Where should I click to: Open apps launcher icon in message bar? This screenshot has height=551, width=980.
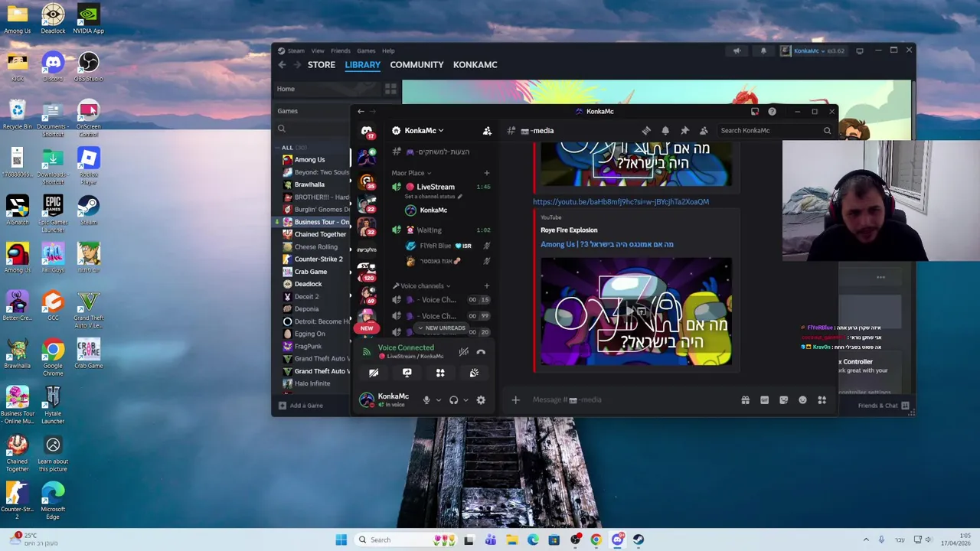coord(822,400)
